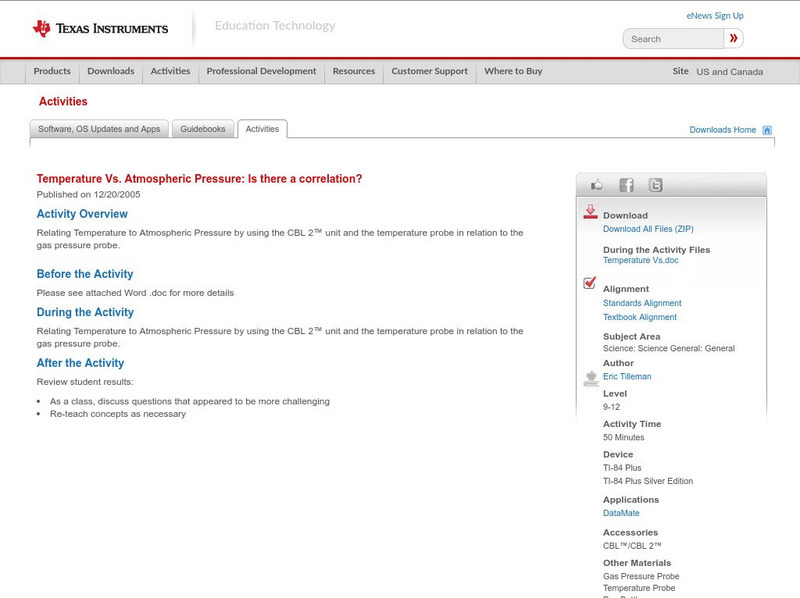Open the Downloads menu
This screenshot has width=800, height=598.
[x=111, y=71]
